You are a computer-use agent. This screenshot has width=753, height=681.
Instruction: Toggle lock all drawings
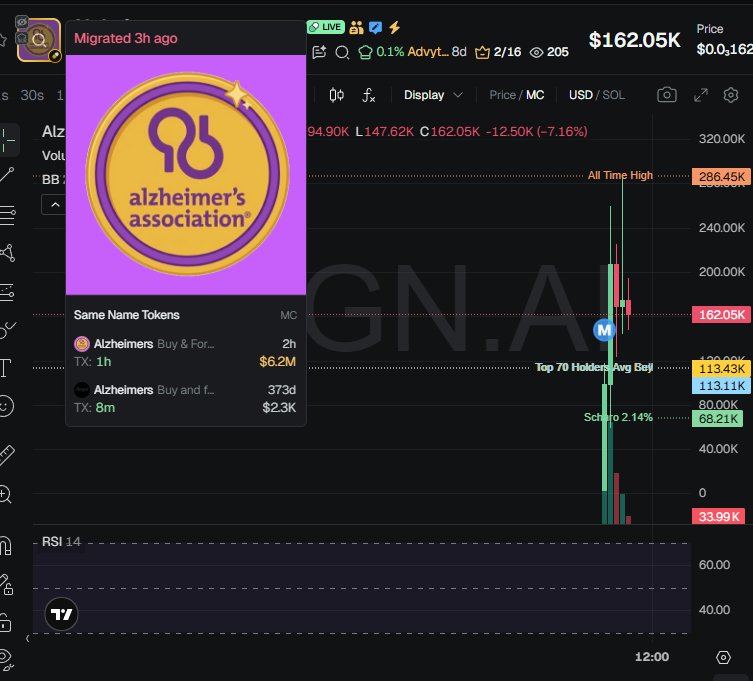pos(5,623)
